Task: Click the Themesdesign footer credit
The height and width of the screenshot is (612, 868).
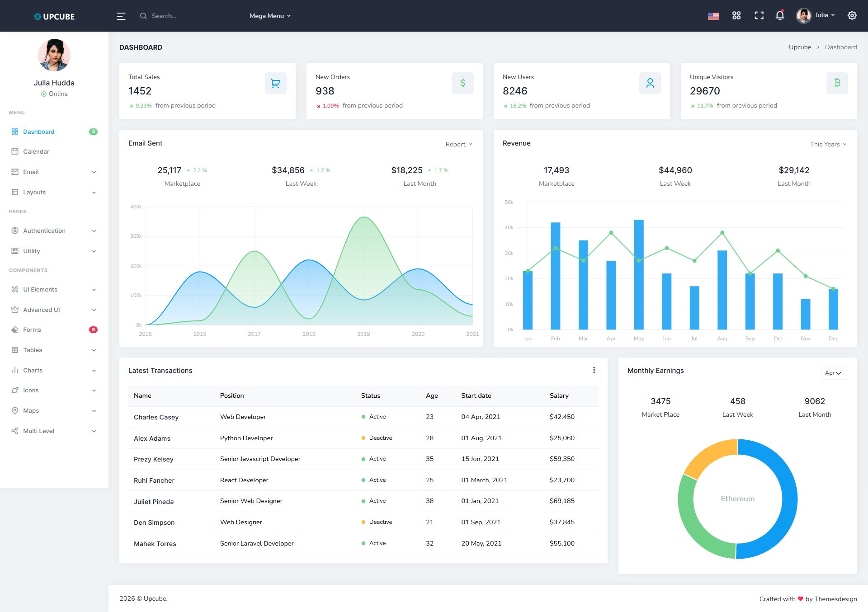Action: (x=835, y=599)
